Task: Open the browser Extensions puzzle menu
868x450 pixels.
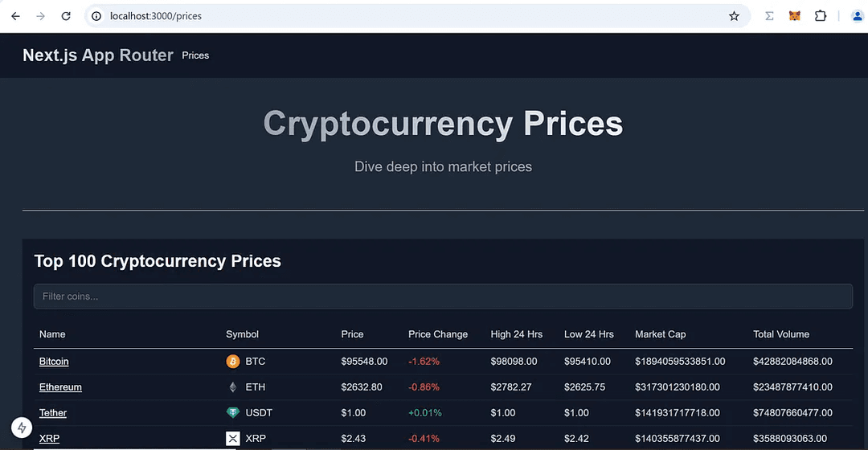Action: coord(820,16)
